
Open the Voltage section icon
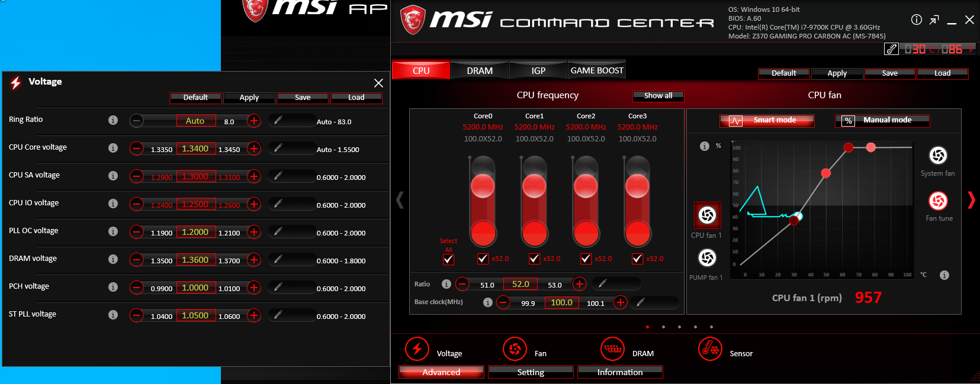(x=417, y=348)
